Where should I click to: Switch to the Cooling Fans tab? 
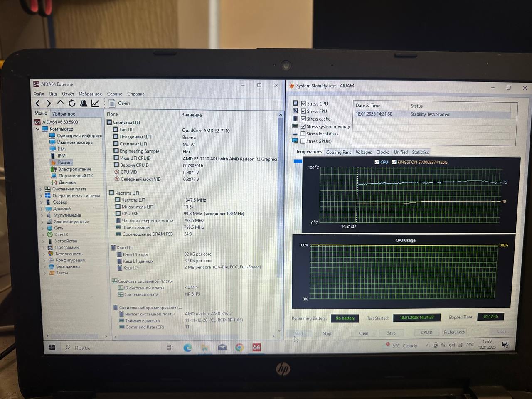[339, 152]
